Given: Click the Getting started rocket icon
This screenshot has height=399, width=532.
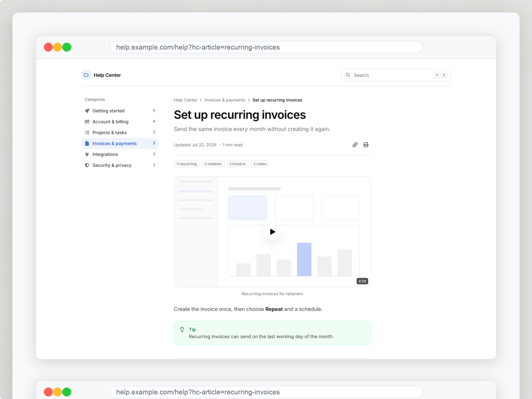Looking at the screenshot, I should coord(87,111).
